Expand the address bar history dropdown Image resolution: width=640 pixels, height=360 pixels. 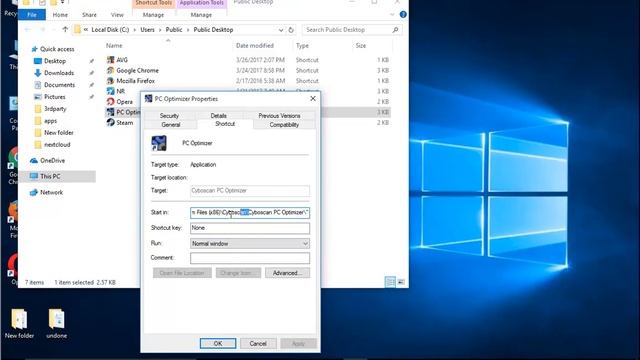click(x=281, y=30)
